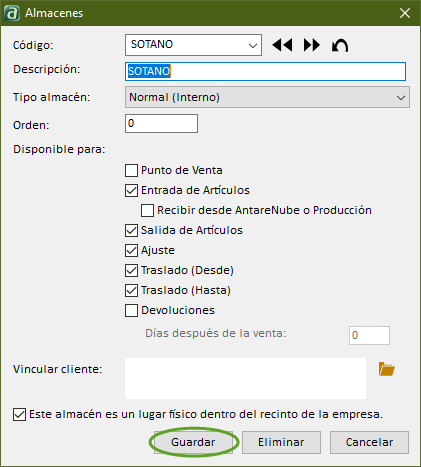Go to next warehouse record with forward arrows
The width and height of the screenshot is (421, 467).
click(311, 45)
